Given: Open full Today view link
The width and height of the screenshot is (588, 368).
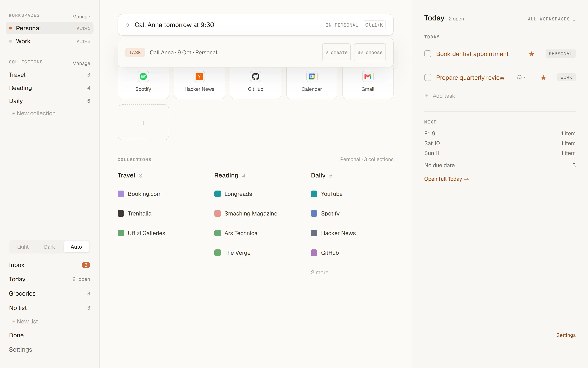Looking at the screenshot, I should pos(446,179).
